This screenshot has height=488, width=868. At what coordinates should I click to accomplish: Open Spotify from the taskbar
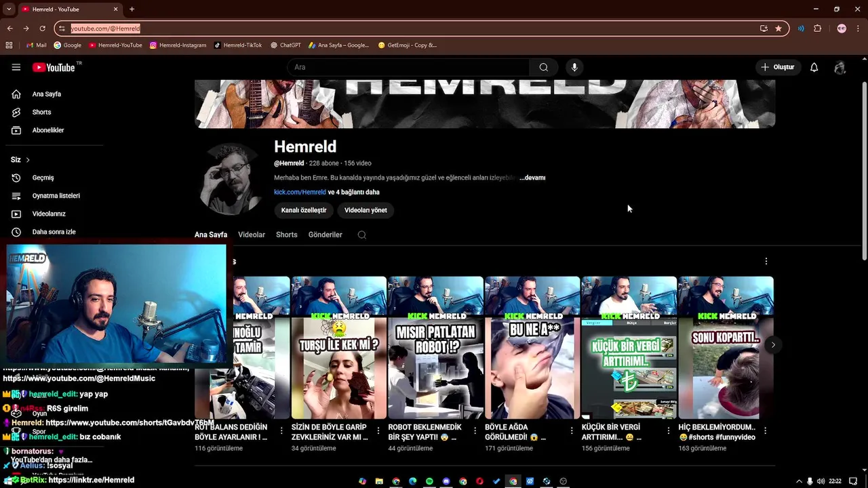pyautogui.click(x=429, y=481)
